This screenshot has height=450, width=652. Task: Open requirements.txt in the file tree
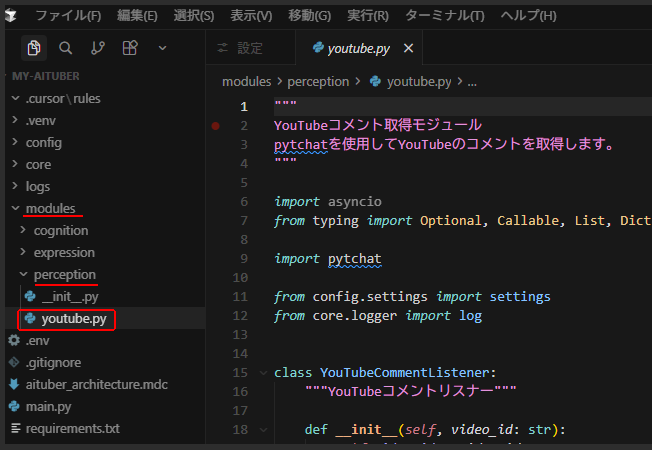point(72,429)
